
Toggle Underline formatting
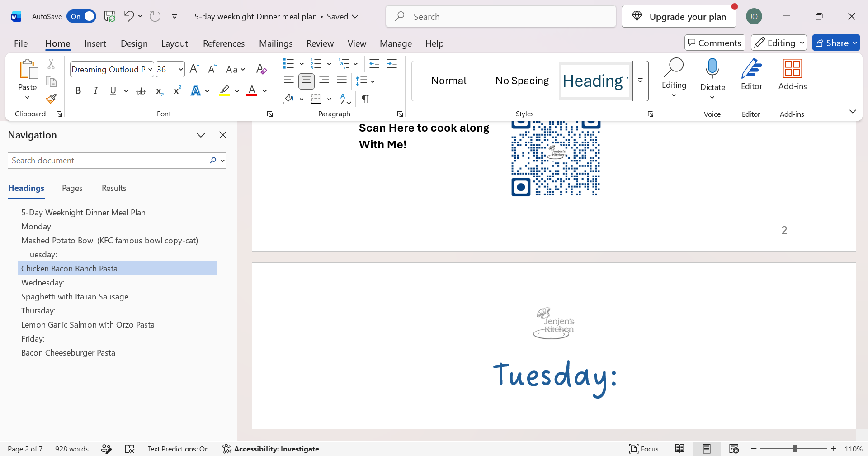click(113, 91)
